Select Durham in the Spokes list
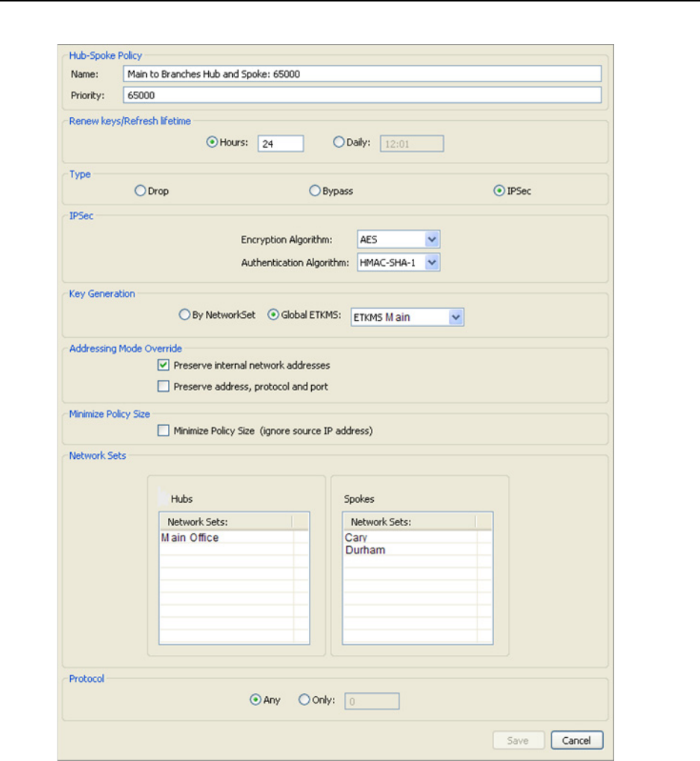The width and height of the screenshot is (700, 761). pyautogui.click(x=365, y=551)
